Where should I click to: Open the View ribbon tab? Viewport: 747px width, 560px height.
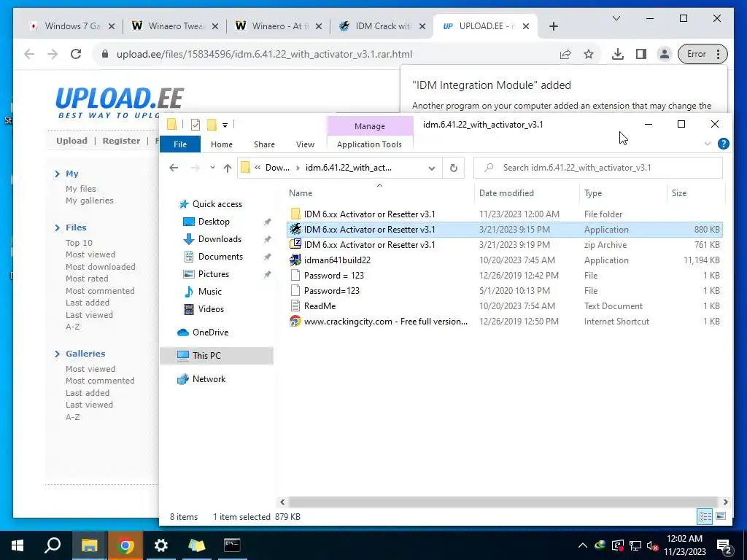[x=305, y=144]
